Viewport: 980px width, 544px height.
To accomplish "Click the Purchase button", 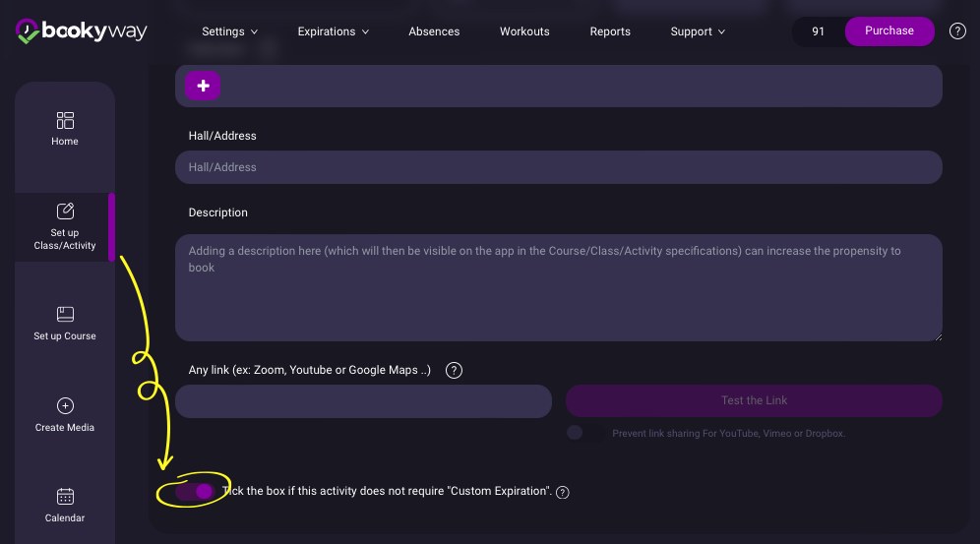I will [888, 31].
